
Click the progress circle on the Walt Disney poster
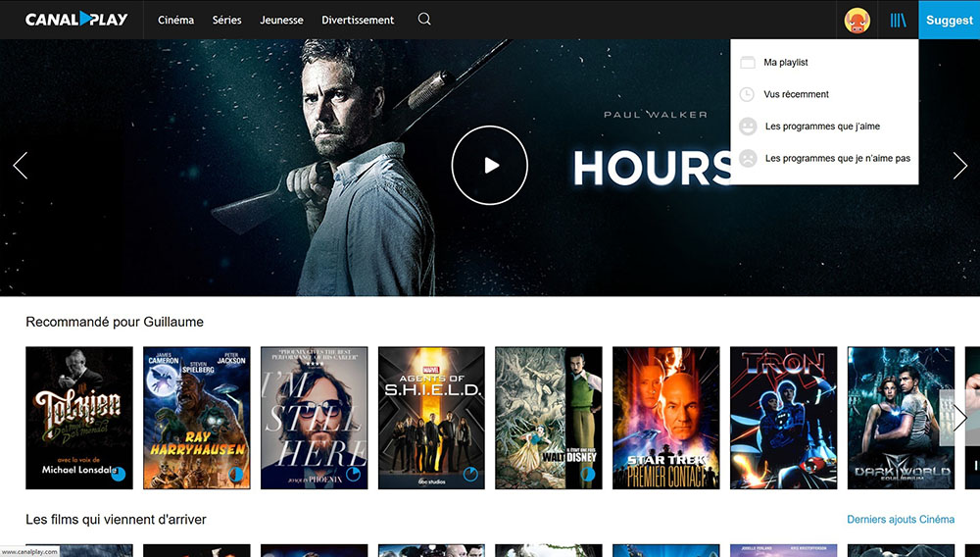point(588,475)
